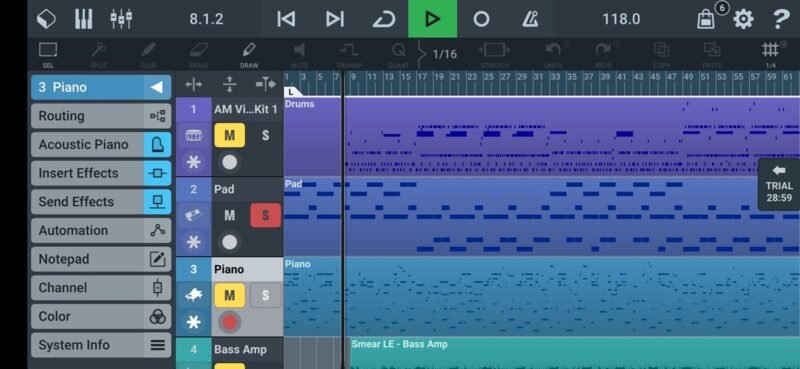Image resolution: width=800 pixels, height=369 pixels.
Task: Choose the Mute tool in toolbar
Action: coord(299,55)
